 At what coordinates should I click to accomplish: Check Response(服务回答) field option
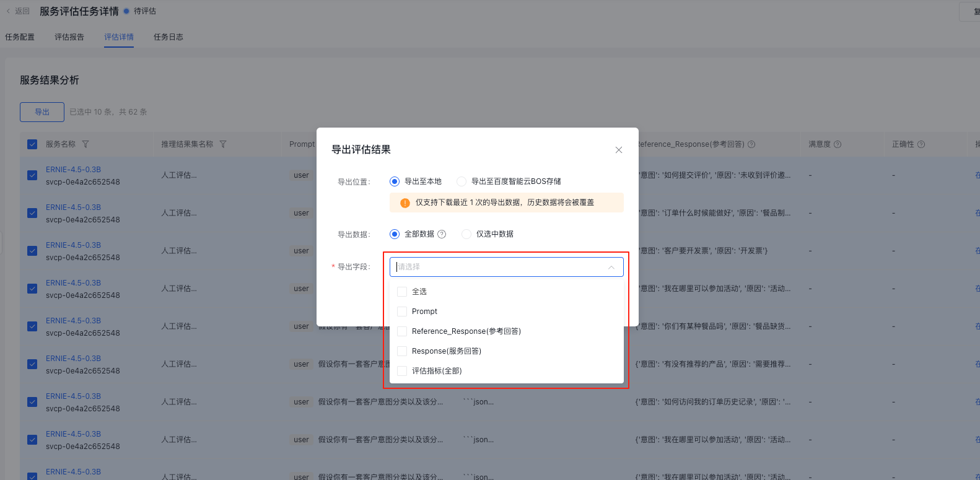click(x=402, y=351)
